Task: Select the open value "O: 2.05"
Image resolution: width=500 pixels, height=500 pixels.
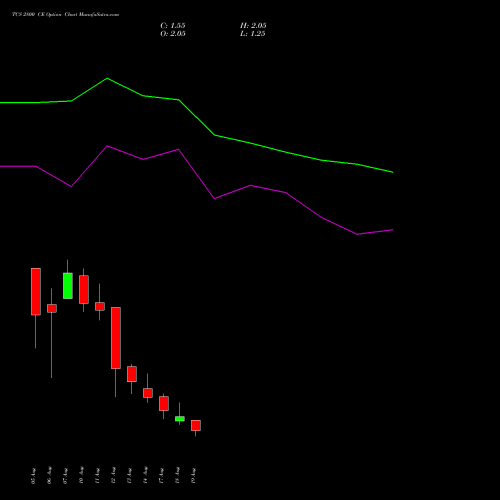Action: point(173,34)
